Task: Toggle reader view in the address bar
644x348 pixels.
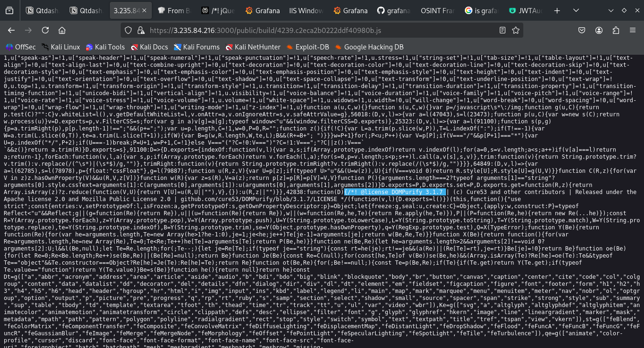Action: [x=503, y=30]
